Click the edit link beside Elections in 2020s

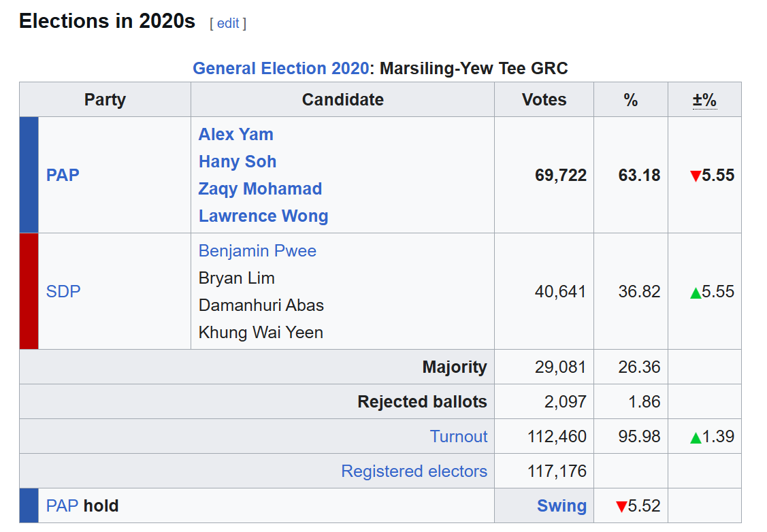(227, 23)
